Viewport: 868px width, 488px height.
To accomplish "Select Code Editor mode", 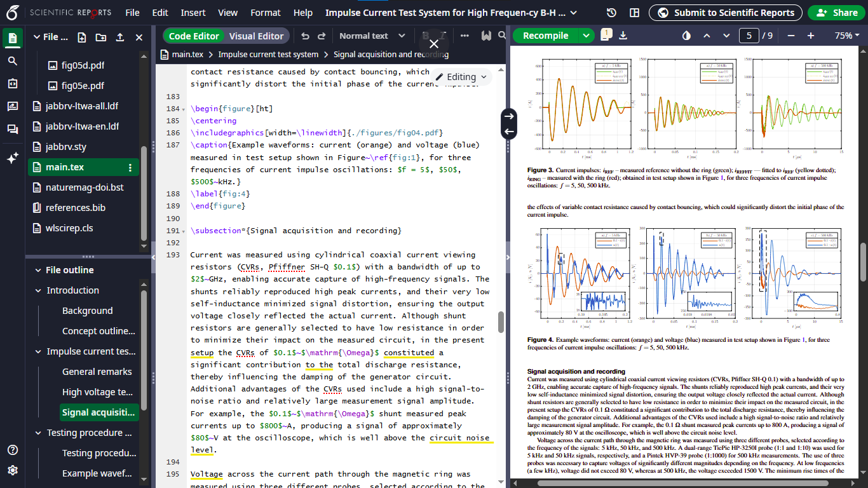I will coord(194,36).
